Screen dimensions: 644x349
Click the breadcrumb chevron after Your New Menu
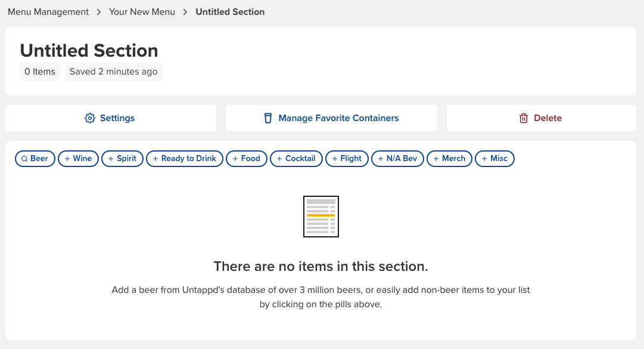click(x=185, y=12)
